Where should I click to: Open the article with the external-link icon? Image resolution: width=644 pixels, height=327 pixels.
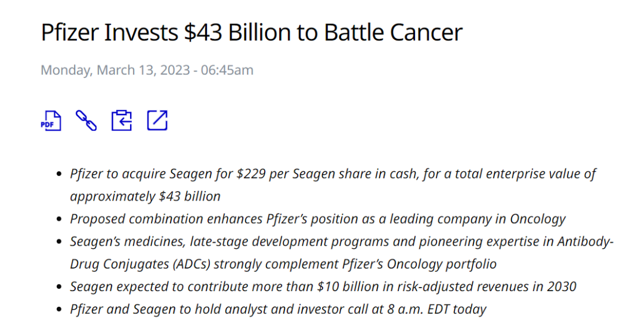157,121
